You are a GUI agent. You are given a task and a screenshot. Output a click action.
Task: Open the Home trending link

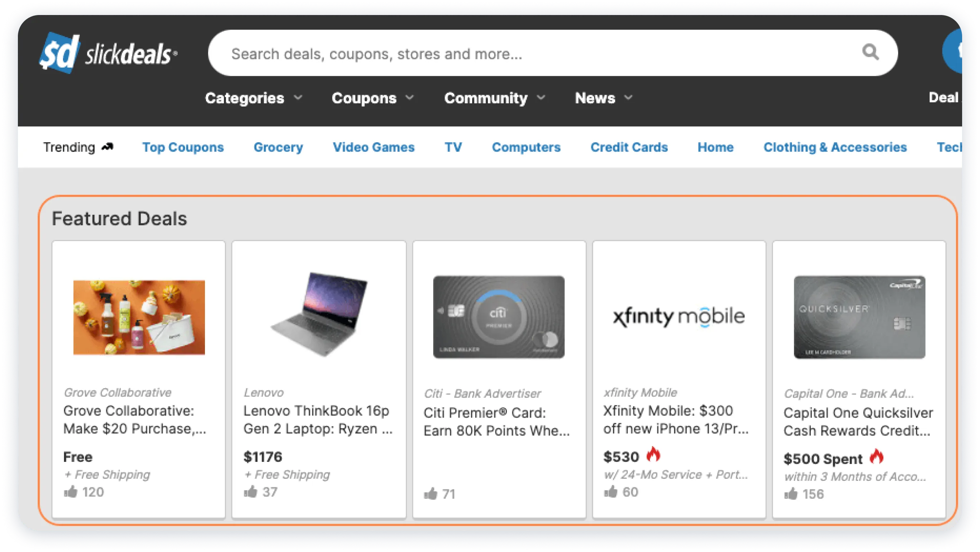point(716,147)
